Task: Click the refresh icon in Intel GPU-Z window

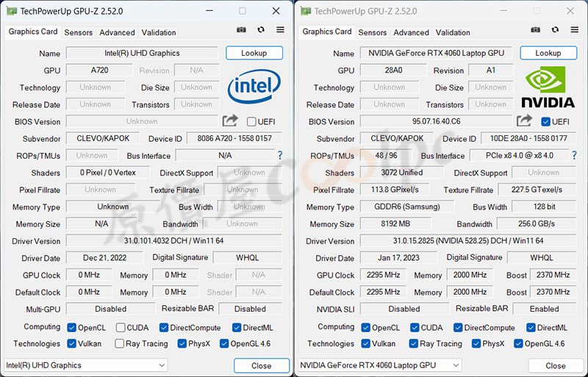Action: (261, 30)
